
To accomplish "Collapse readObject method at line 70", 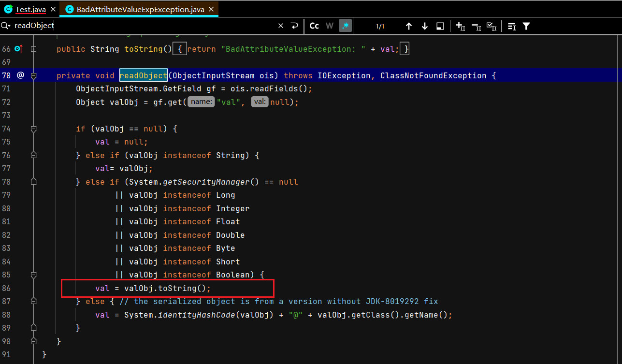I will click(33, 75).
